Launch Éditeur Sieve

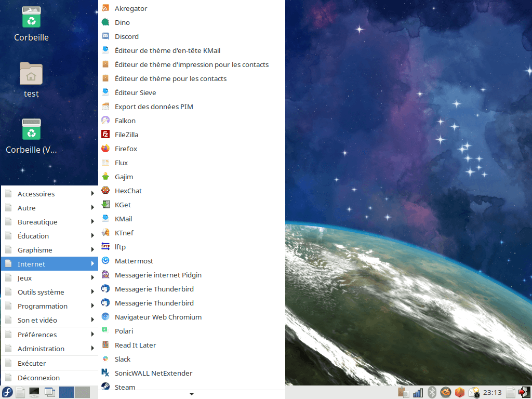pyautogui.click(x=191, y=92)
